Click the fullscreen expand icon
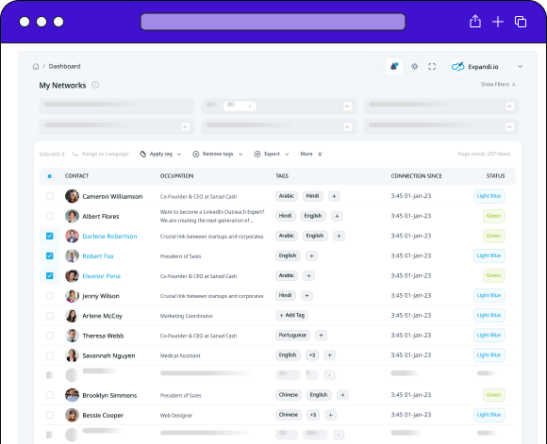 pos(432,66)
